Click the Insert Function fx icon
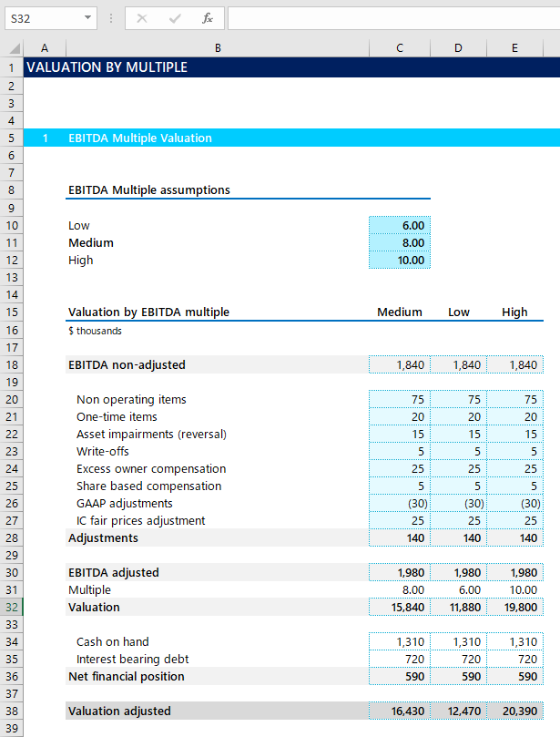560x737 pixels. tap(208, 18)
